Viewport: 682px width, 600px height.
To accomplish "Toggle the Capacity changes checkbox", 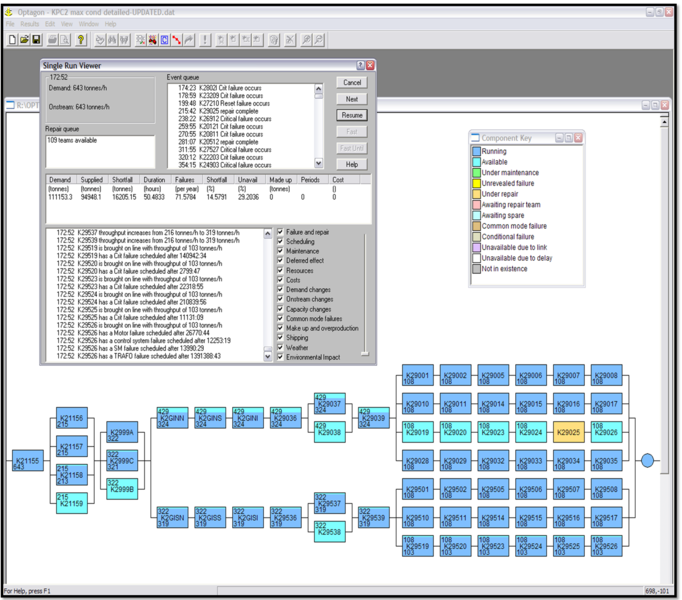I will coord(280,308).
